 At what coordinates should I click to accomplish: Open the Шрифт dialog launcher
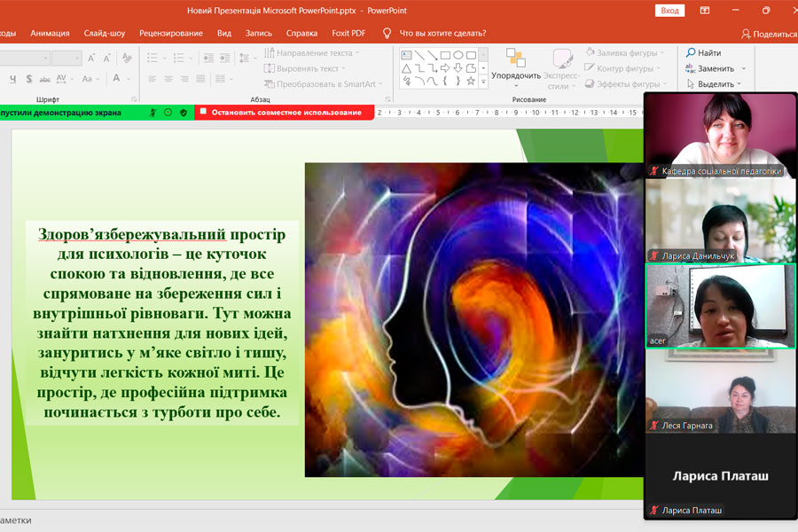click(x=134, y=99)
